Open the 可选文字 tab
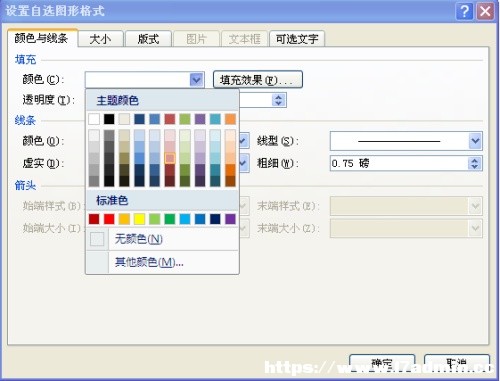 (297, 39)
